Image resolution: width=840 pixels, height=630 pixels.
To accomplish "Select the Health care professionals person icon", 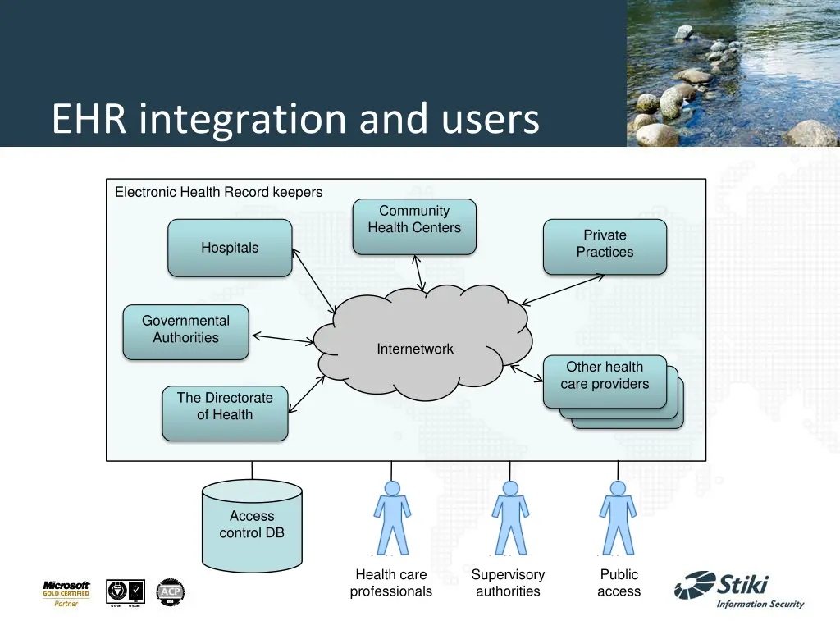I will coord(392,518).
